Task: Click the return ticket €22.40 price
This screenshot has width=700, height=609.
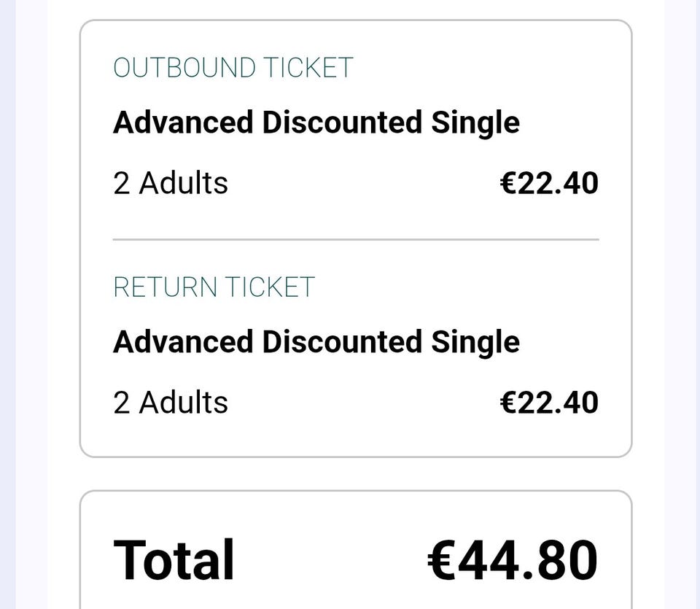Action: [x=548, y=403]
